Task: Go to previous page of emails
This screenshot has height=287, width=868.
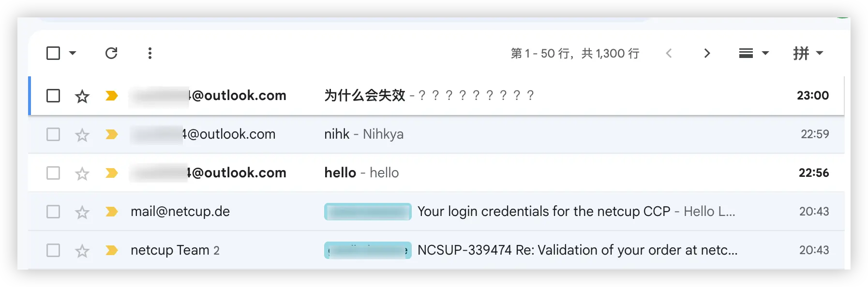Action: [669, 53]
